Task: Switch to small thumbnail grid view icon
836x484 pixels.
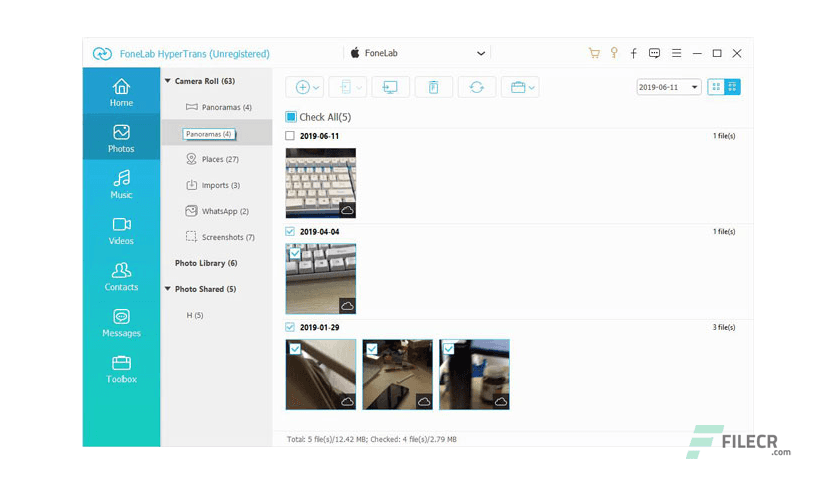Action: pos(732,87)
